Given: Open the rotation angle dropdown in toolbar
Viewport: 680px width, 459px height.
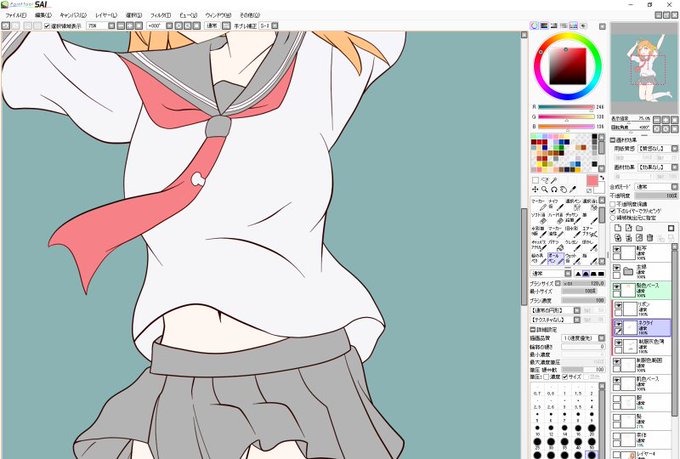Looking at the screenshot, I should (x=170, y=26).
